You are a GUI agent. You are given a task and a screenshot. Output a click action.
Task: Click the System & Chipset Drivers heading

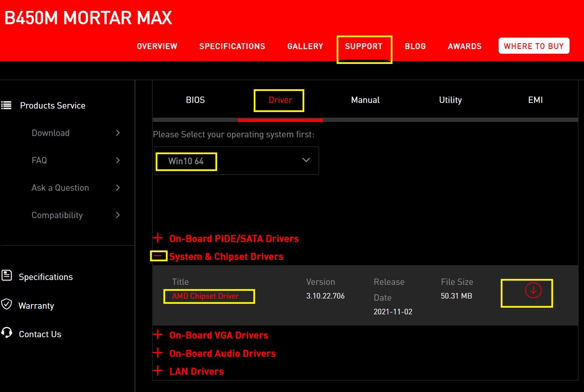(x=226, y=256)
